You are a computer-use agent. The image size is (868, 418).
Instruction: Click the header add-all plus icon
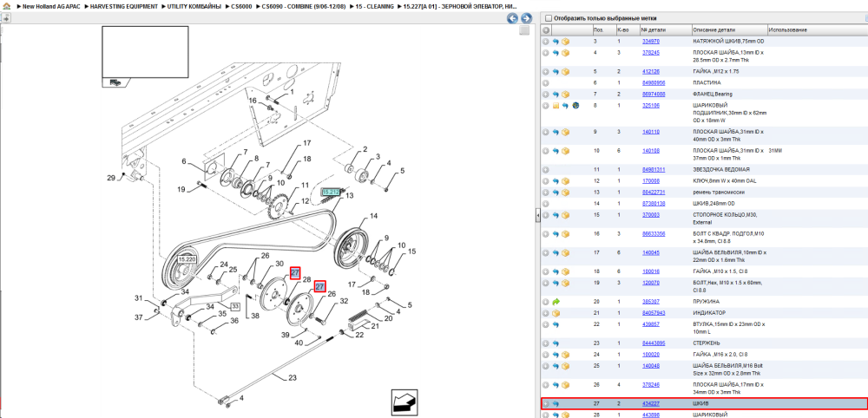tap(546, 29)
